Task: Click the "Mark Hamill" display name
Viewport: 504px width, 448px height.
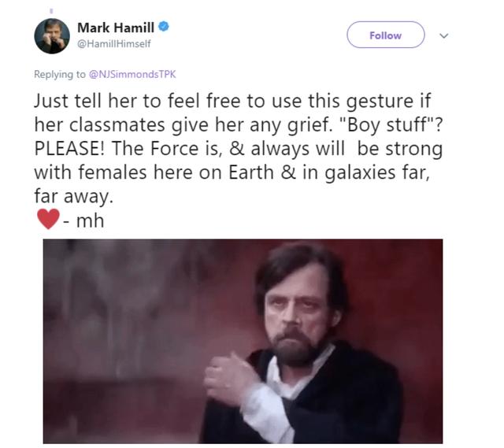Action: [116, 28]
